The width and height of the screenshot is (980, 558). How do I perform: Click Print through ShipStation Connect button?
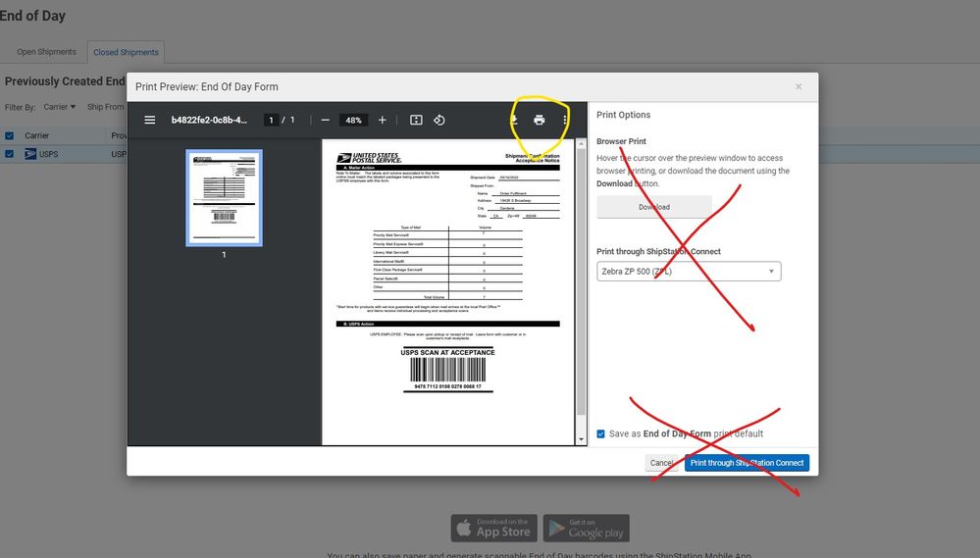(747, 463)
